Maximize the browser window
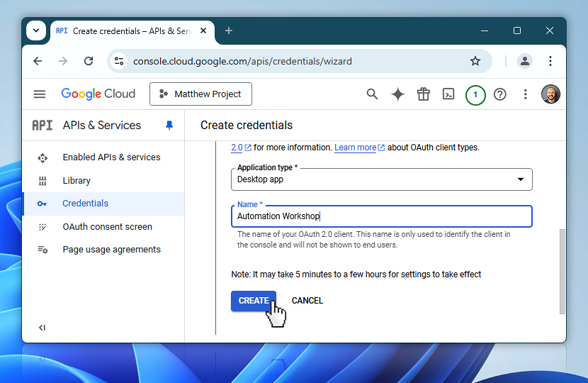Image resolution: width=588 pixels, height=383 pixels. [x=516, y=30]
